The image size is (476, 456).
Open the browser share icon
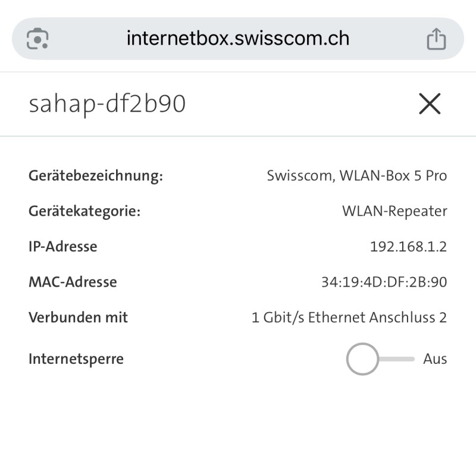pos(436,39)
